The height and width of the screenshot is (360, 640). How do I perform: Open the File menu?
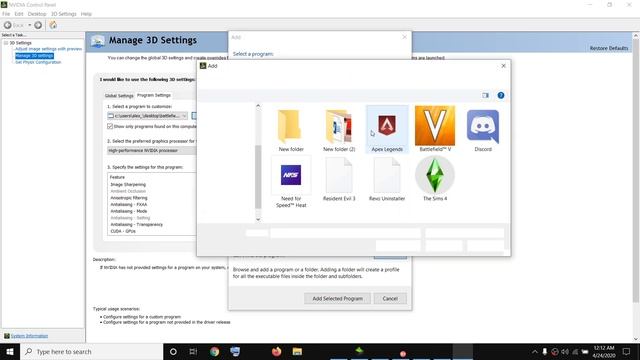(6, 14)
